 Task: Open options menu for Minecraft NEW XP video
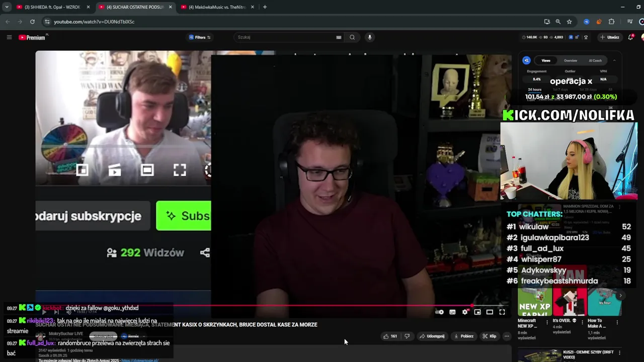pyautogui.click(x=547, y=322)
